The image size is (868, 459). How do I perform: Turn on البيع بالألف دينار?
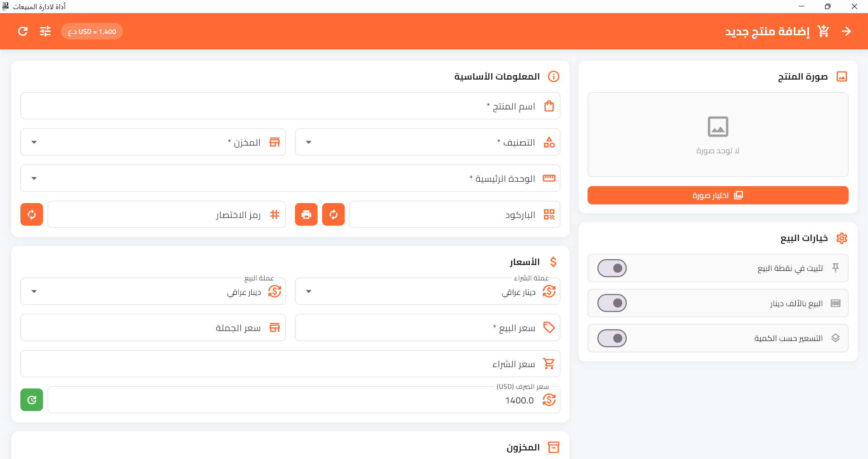[612, 303]
